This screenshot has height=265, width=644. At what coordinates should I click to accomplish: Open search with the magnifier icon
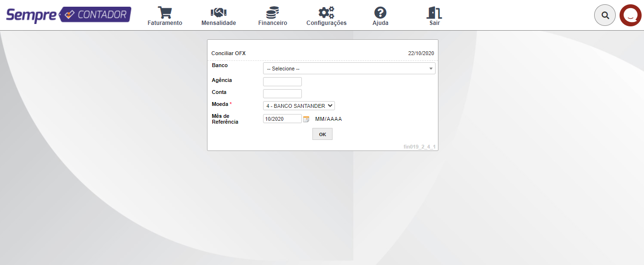[x=605, y=15]
